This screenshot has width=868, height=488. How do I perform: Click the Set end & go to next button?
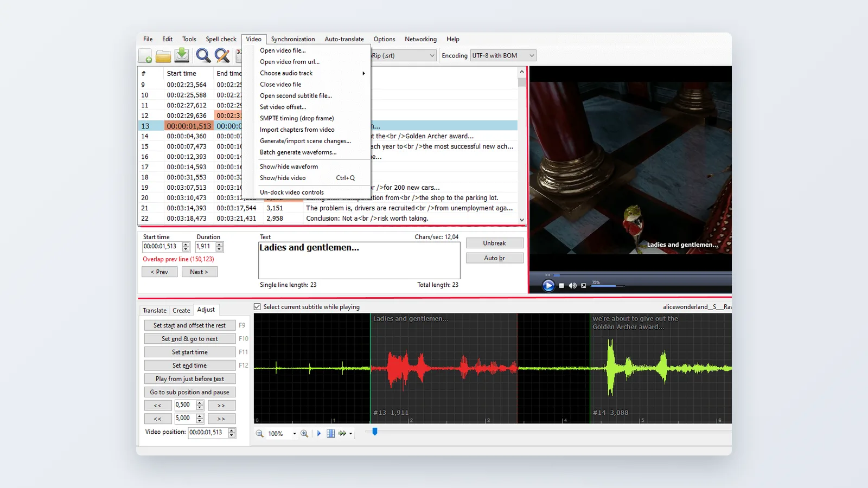[190, 339]
